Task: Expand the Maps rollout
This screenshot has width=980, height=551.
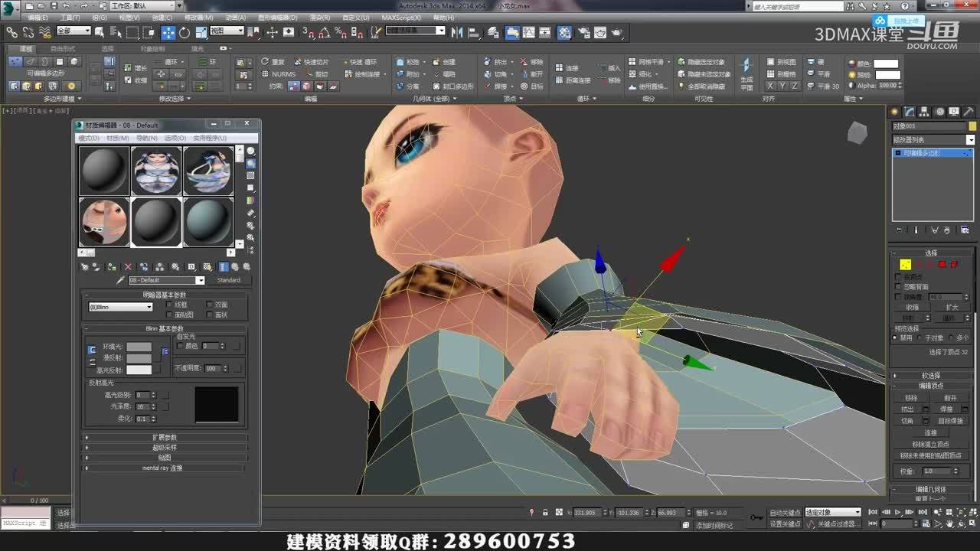Action: [x=165, y=458]
